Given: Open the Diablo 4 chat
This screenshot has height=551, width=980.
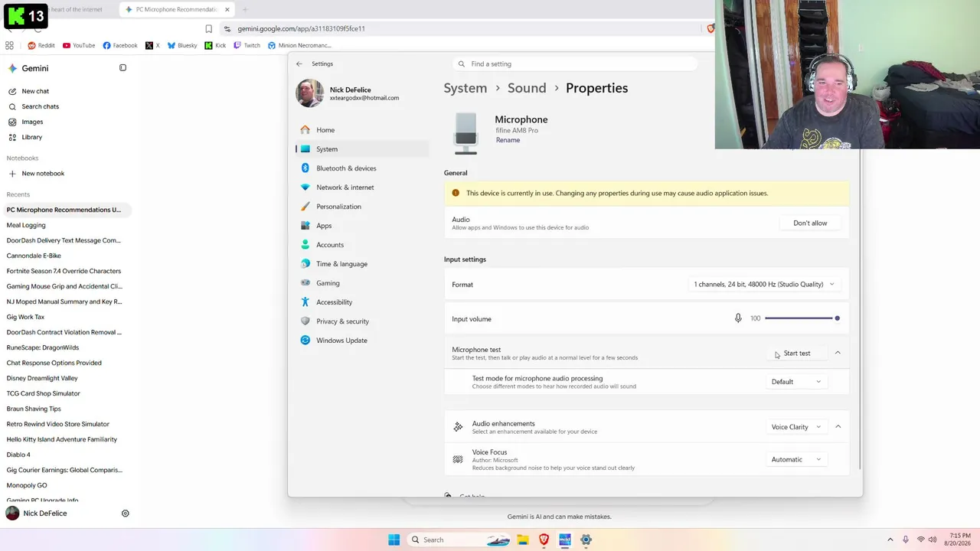Looking at the screenshot, I should [x=18, y=455].
